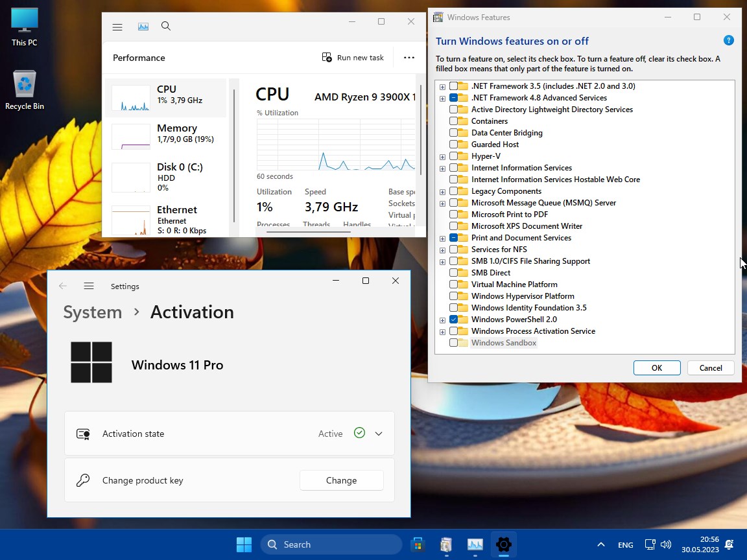Check the Virtual Machine Platform box
Screen dimensions: 747x560
[454, 285]
